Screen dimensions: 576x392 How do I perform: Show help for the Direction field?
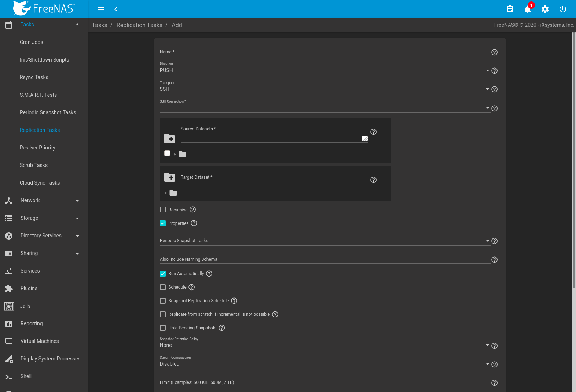494,71
